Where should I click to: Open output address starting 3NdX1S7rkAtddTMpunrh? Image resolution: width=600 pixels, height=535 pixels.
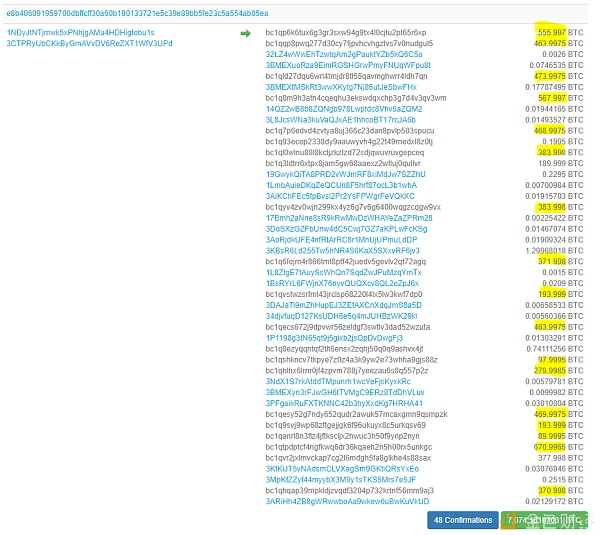pos(338,382)
